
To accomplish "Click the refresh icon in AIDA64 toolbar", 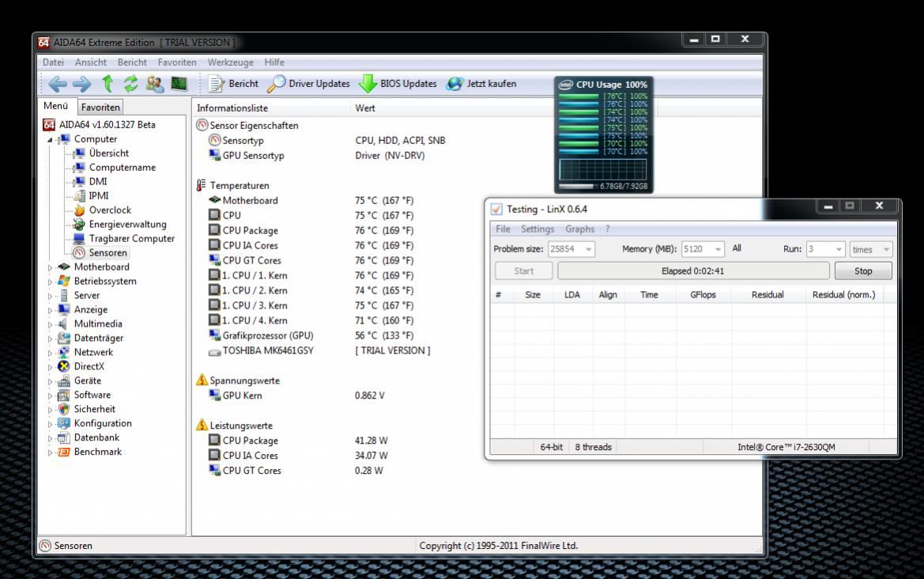I will click(131, 84).
